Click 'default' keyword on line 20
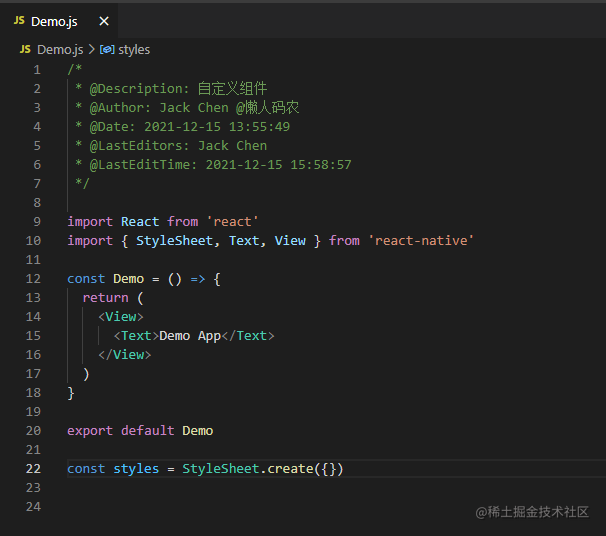The height and width of the screenshot is (536, 606). [148, 431]
